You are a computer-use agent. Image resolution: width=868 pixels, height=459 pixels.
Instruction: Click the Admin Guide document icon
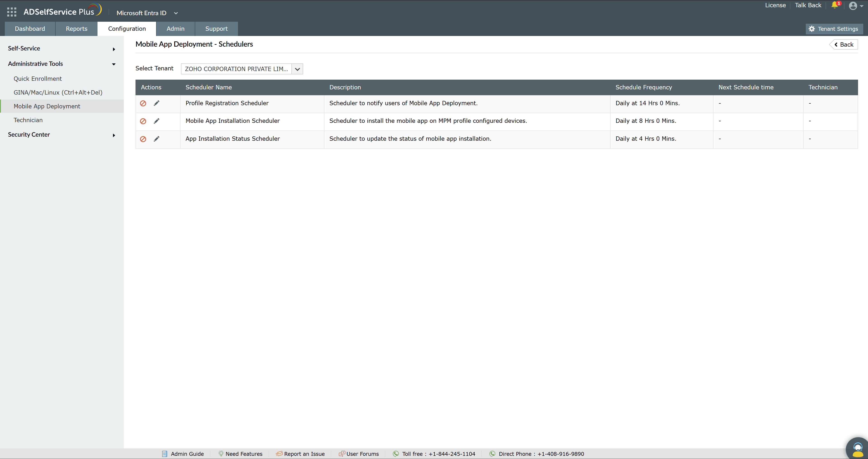(164, 454)
